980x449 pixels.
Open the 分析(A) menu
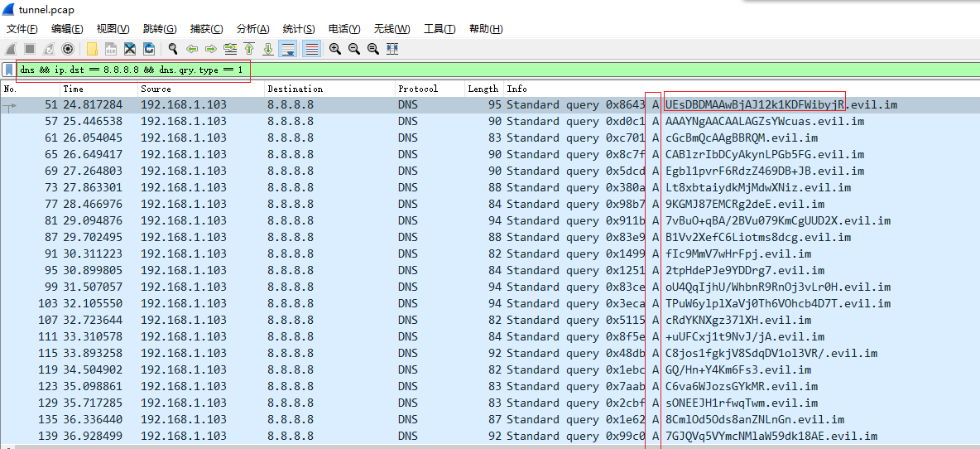(253, 29)
